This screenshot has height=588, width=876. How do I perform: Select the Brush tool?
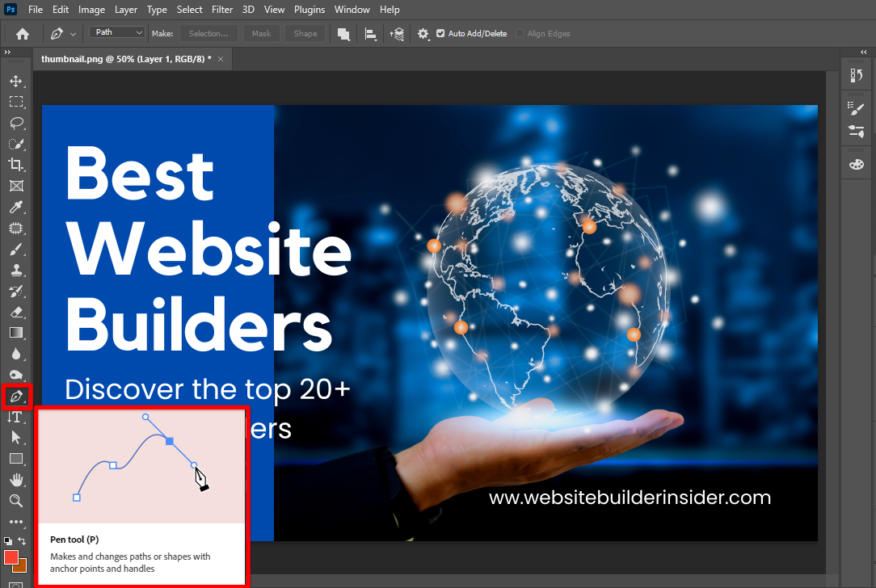click(16, 249)
